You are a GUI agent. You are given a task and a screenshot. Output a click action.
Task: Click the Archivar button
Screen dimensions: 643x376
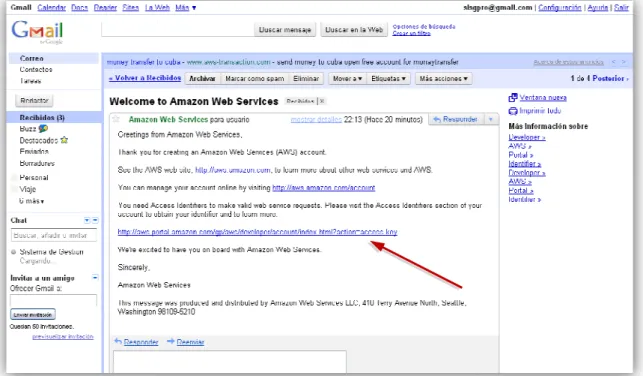(202, 78)
